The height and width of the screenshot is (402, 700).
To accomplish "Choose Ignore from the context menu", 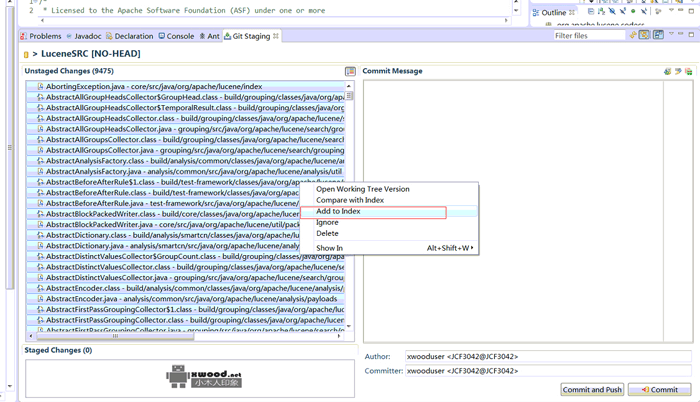I will click(x=327, y=222).
